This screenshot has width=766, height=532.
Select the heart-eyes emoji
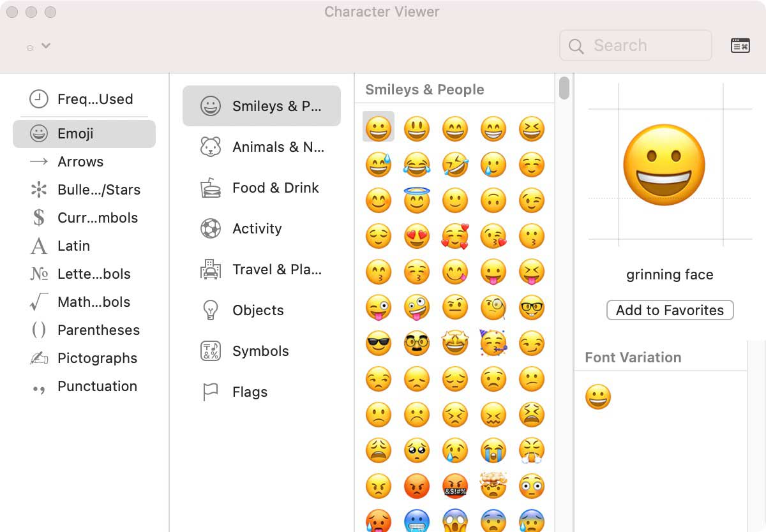tap(417, 237)
